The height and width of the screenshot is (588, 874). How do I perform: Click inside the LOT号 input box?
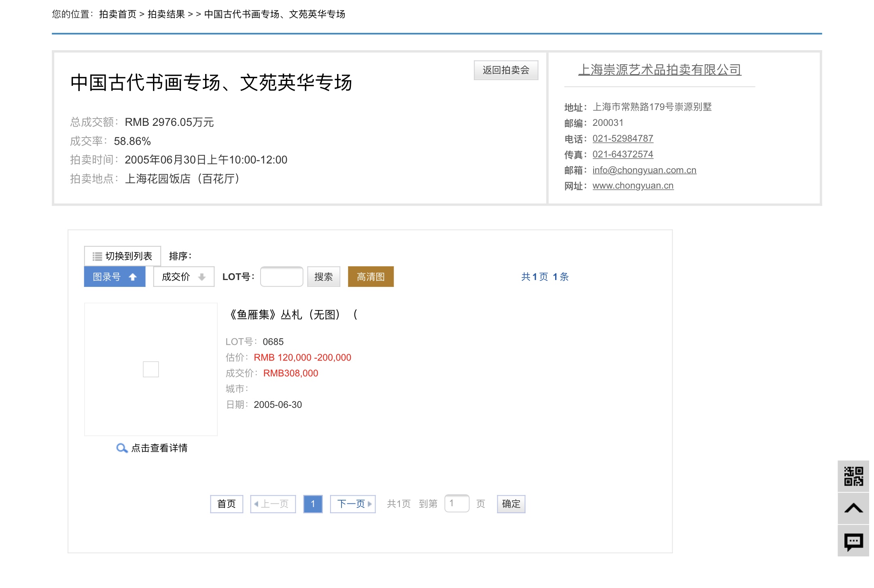pos(281,277)
